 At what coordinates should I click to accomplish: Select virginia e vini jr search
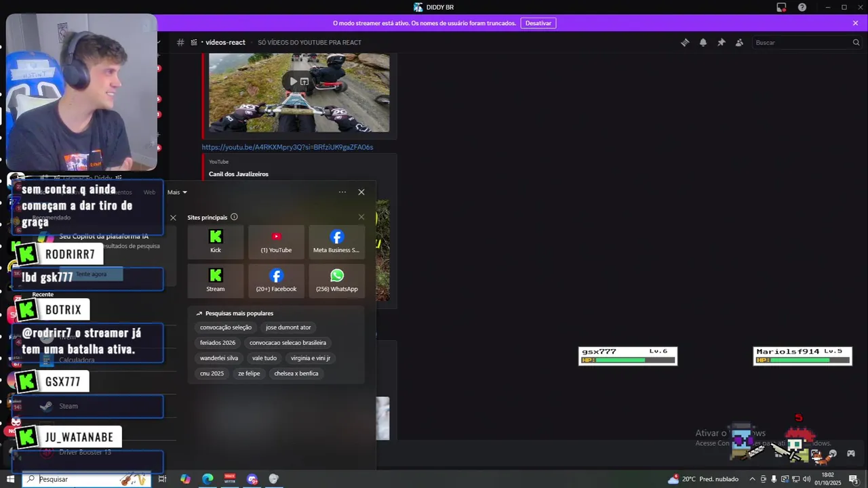pos(311,358)
